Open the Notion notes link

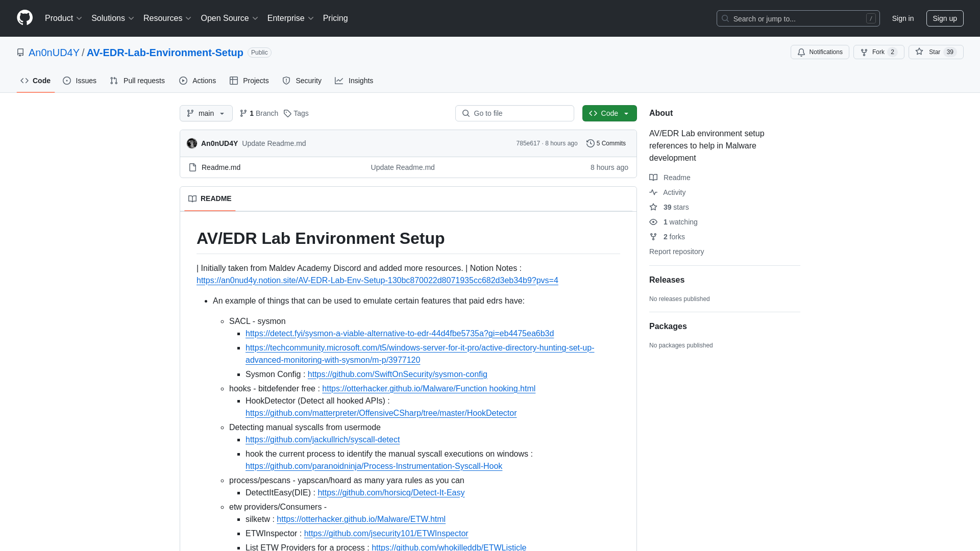coord(377,281)
